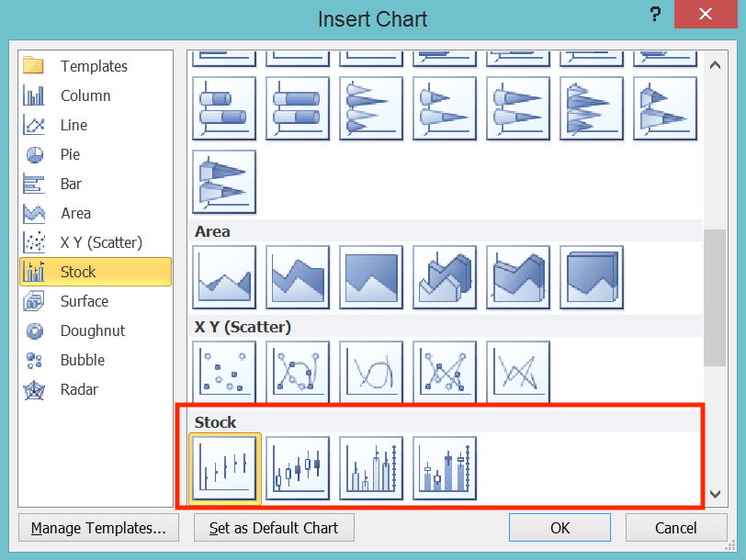This screenshot has width=746, height=560.
Task: Choose Scatter with Smooth Lines chart
Action: pyautogui.click(x=371, y=372)
